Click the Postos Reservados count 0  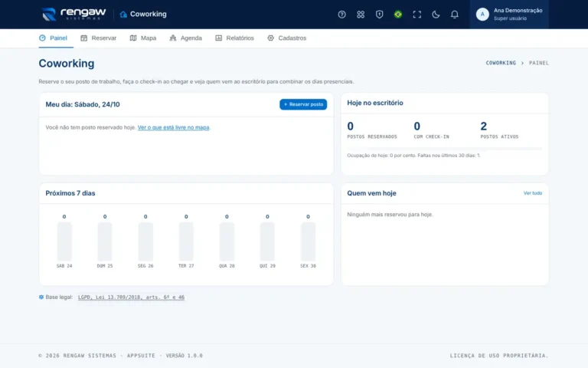pyautogui.click(x=350, y=127)
